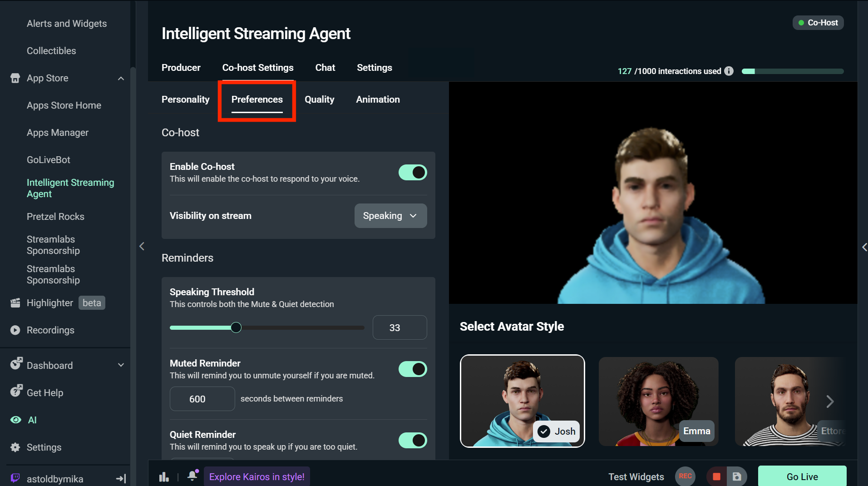Screen dimensions: 868x486
Task: Open the Chat tab
Action: [325, 68]
